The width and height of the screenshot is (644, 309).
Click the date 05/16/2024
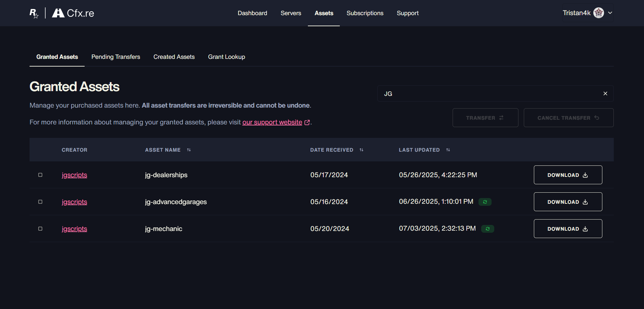click(x=329, y=202)
